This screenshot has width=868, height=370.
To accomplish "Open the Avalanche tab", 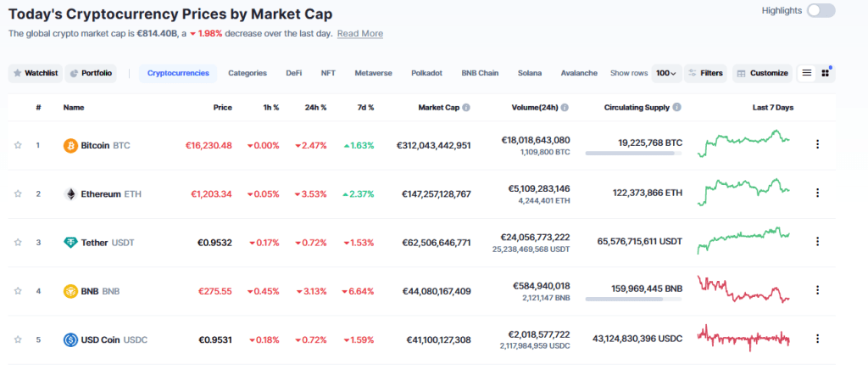I will tap(579, 73).
